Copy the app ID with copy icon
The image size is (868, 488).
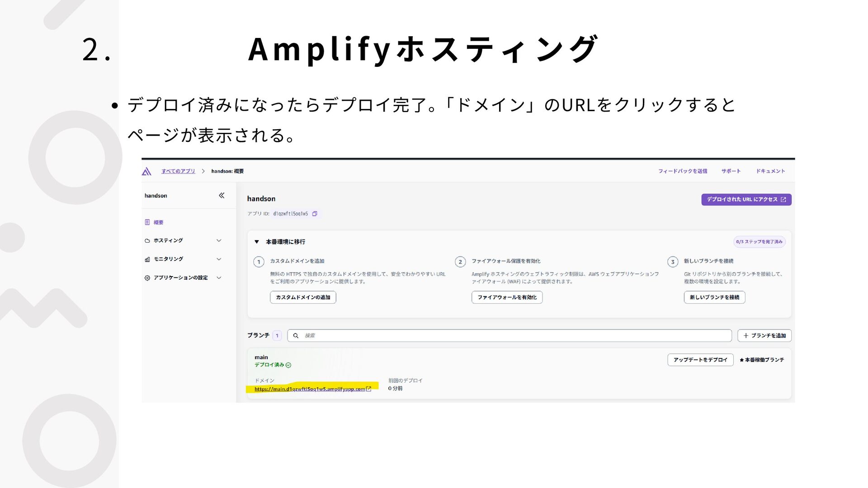pos(315,214)
